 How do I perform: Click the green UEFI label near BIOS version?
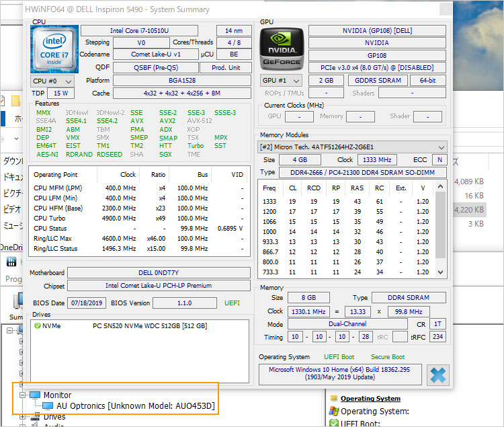tap(232, 303)
